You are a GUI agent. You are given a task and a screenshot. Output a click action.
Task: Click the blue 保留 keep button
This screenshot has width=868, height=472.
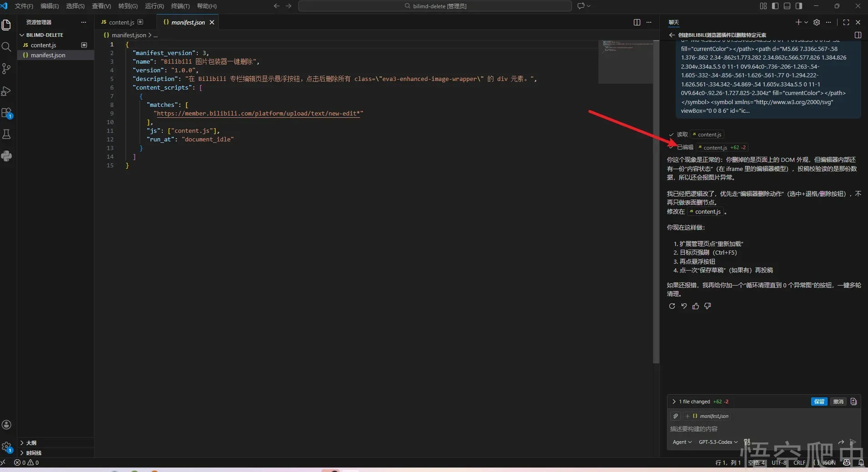[x=819, y=402]
